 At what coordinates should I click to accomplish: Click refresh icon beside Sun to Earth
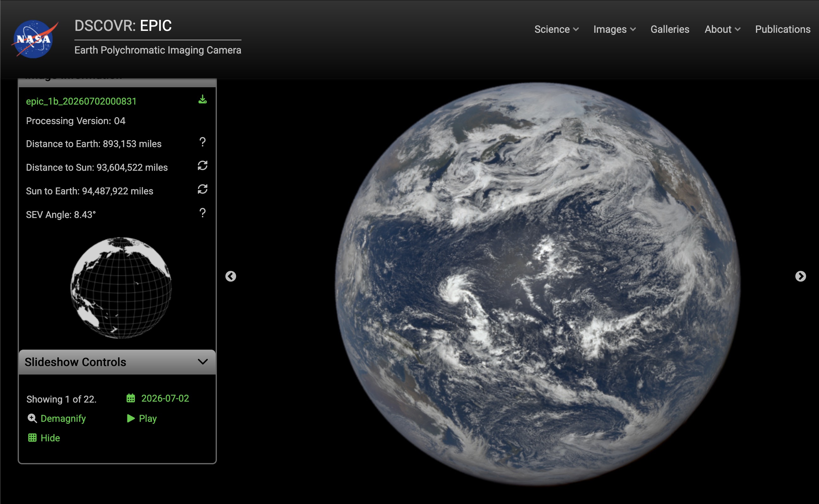[202, 189]
